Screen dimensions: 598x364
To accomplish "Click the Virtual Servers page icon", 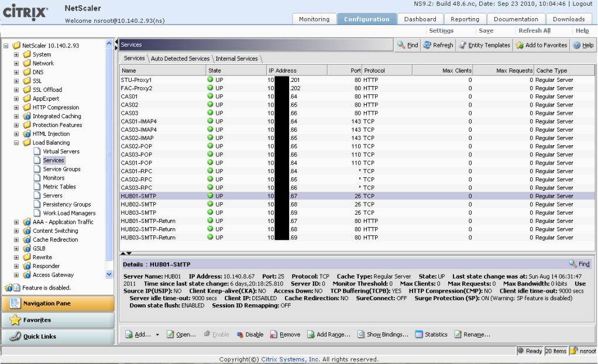I will 37,151.
